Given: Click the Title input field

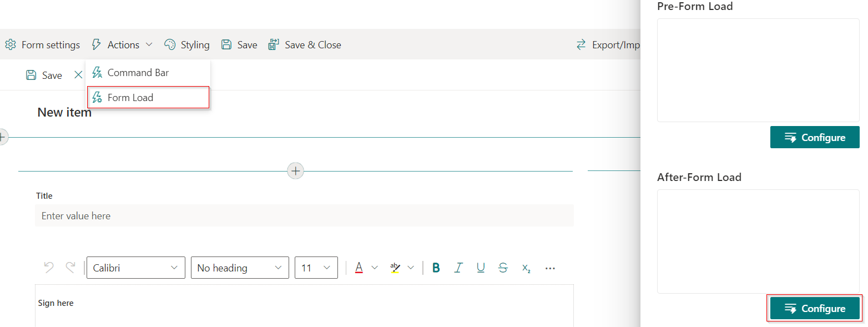Looking at the screenshot, I should click(304, 216).
